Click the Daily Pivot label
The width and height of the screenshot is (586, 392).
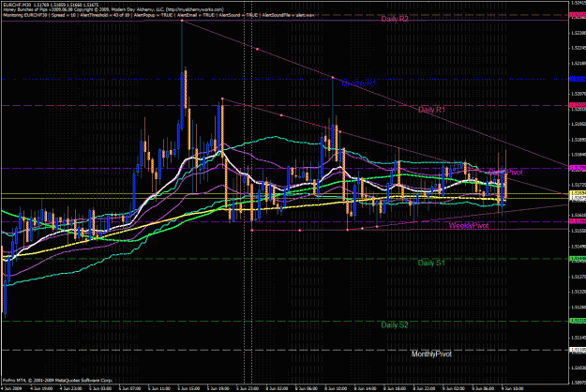[505, 173]
